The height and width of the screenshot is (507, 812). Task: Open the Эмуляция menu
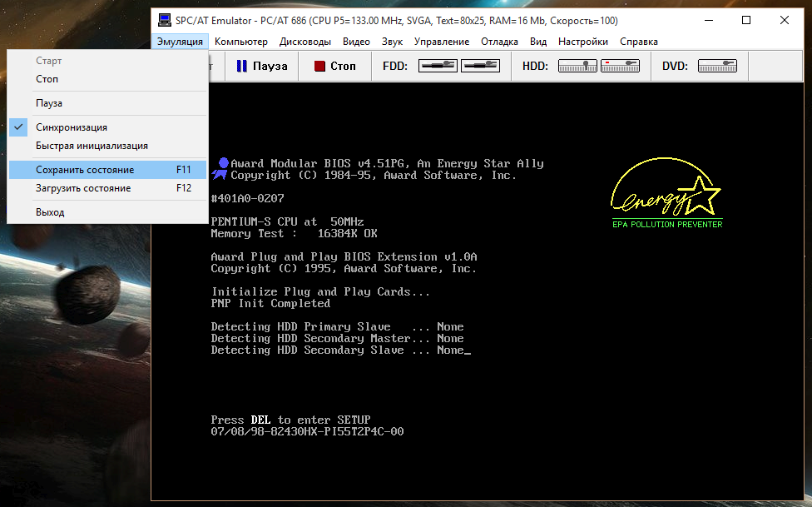pyautogui.click(x=180, y=42)
